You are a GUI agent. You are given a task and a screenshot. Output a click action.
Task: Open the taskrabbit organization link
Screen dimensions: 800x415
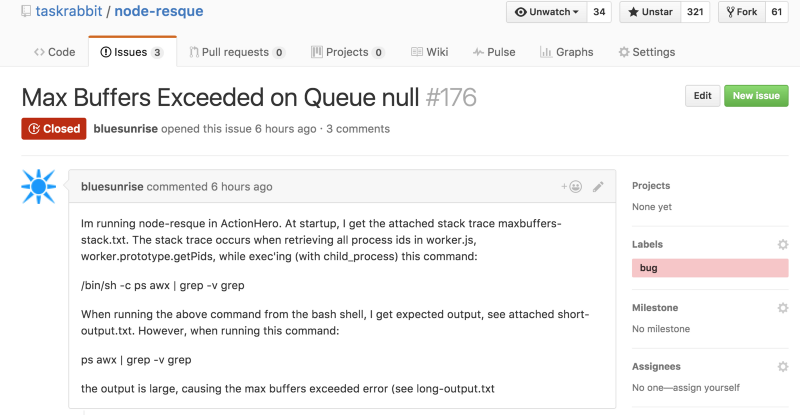(69, 11)
